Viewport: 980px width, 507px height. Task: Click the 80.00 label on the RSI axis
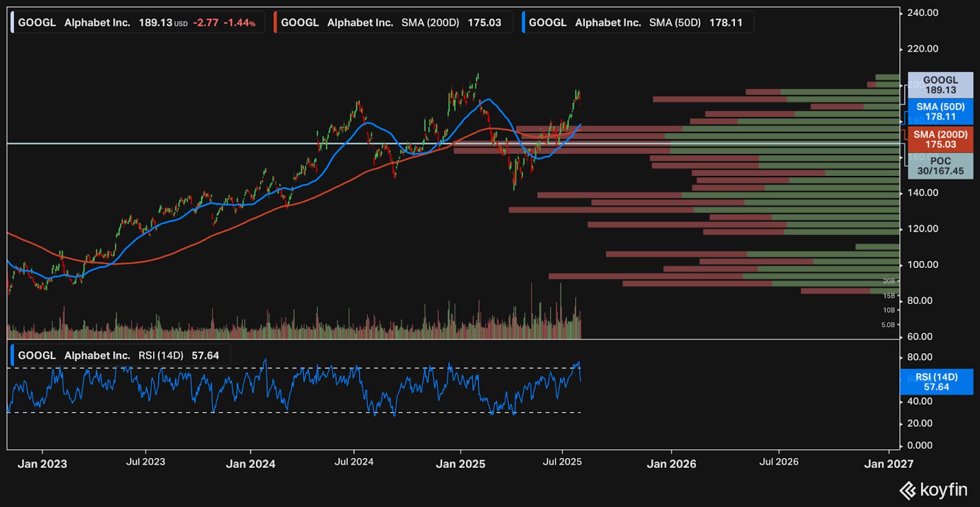coord(919,357)
